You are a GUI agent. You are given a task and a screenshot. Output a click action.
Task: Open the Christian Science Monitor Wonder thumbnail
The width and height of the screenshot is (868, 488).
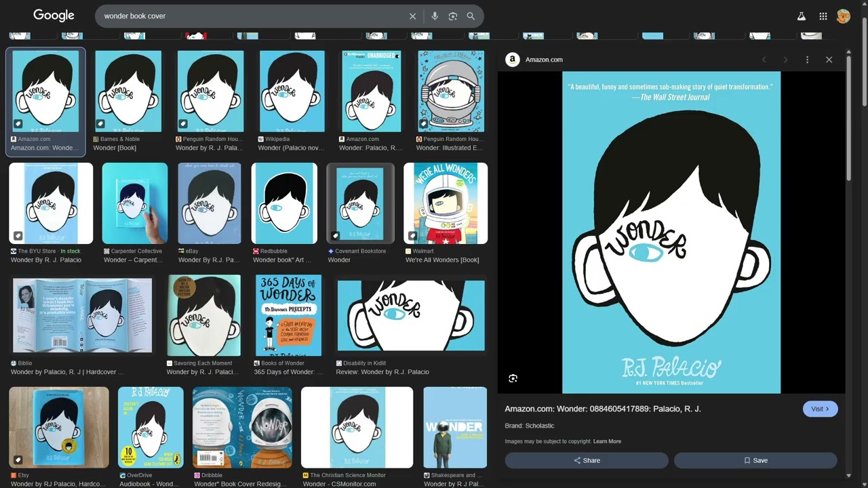coord(357,428)
